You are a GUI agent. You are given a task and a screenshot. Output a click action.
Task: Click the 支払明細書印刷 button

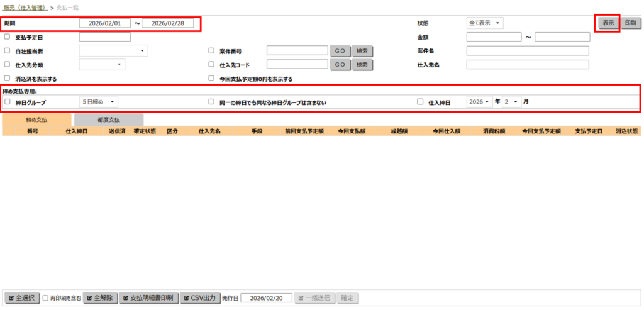[x=149, y=297]
